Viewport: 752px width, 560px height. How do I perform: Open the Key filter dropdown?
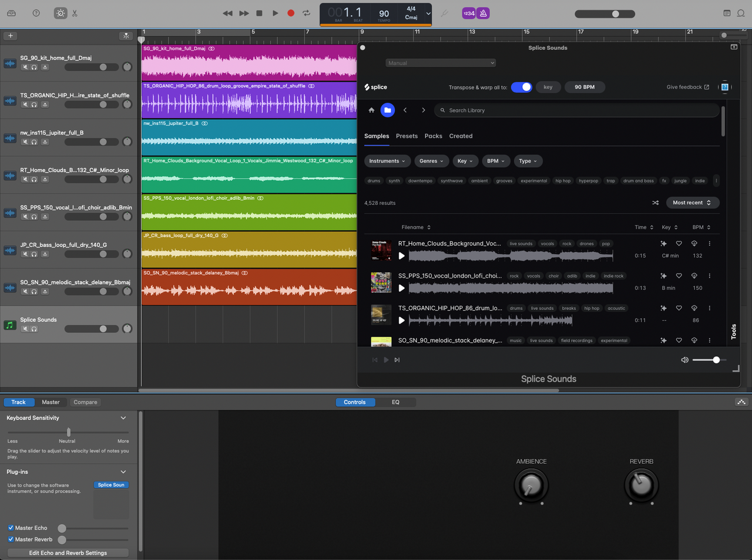465,161
